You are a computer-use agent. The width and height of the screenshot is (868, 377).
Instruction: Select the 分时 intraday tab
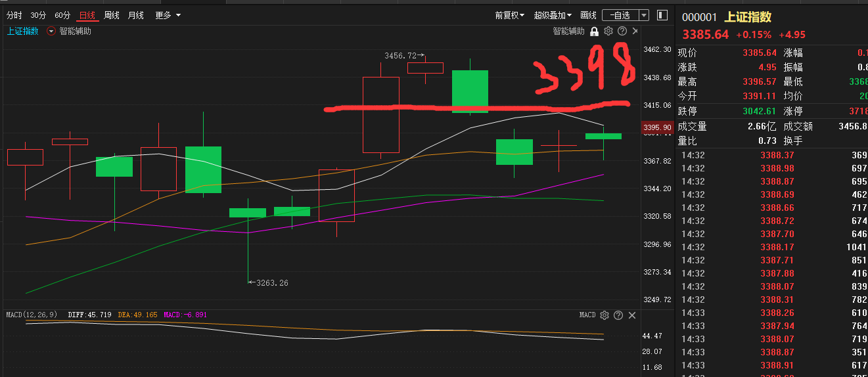tap(14, 15)
